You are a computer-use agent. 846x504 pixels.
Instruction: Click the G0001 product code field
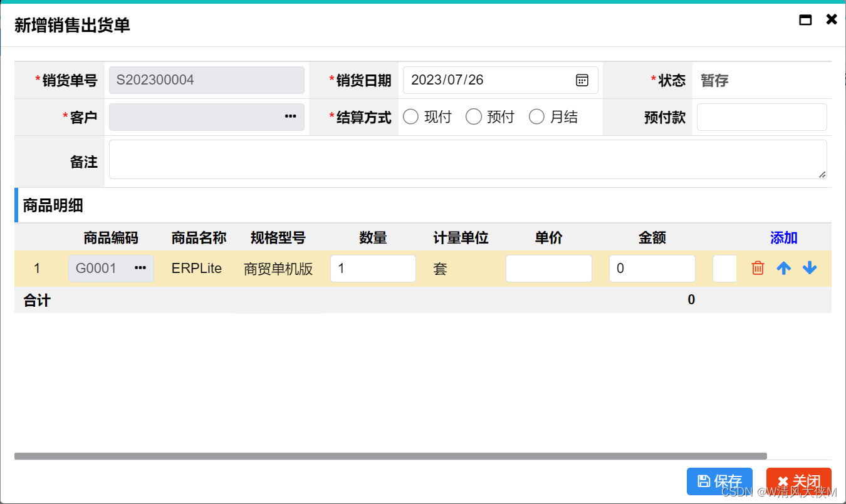(x=111, y=269)
